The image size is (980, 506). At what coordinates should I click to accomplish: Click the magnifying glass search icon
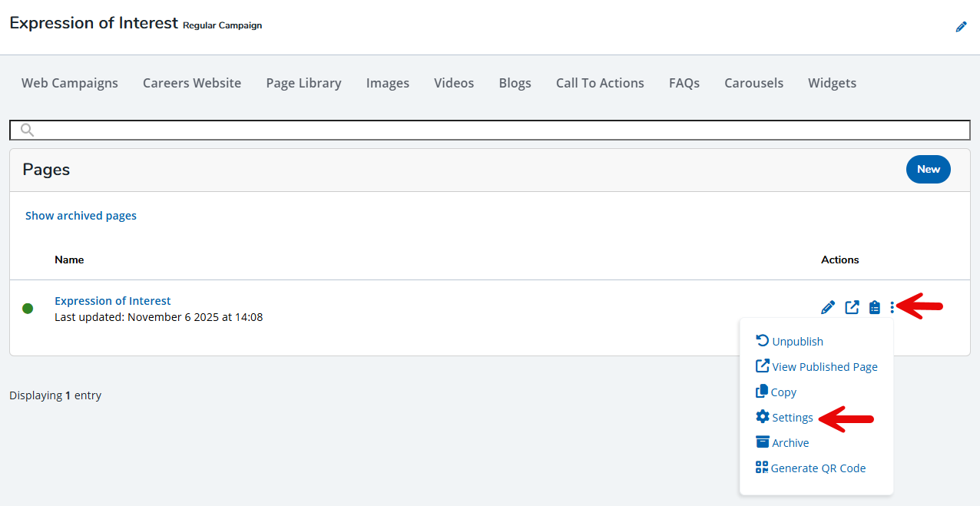pyautogui.click(x=27, y=131)
